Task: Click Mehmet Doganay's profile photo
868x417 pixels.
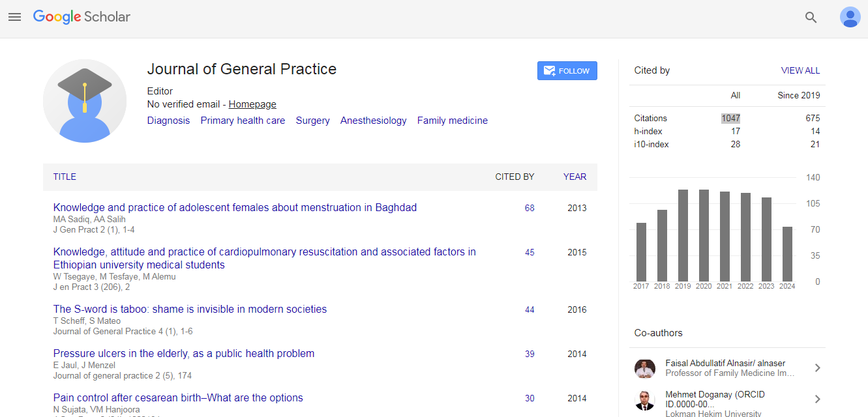Action: (x=644, y=400)
